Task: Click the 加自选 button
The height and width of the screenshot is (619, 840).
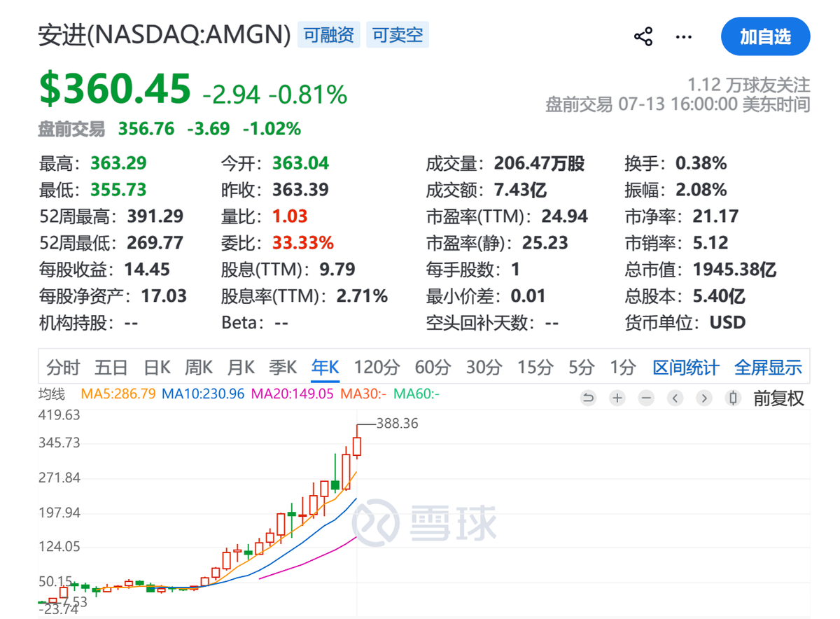Action: point(765,36)
